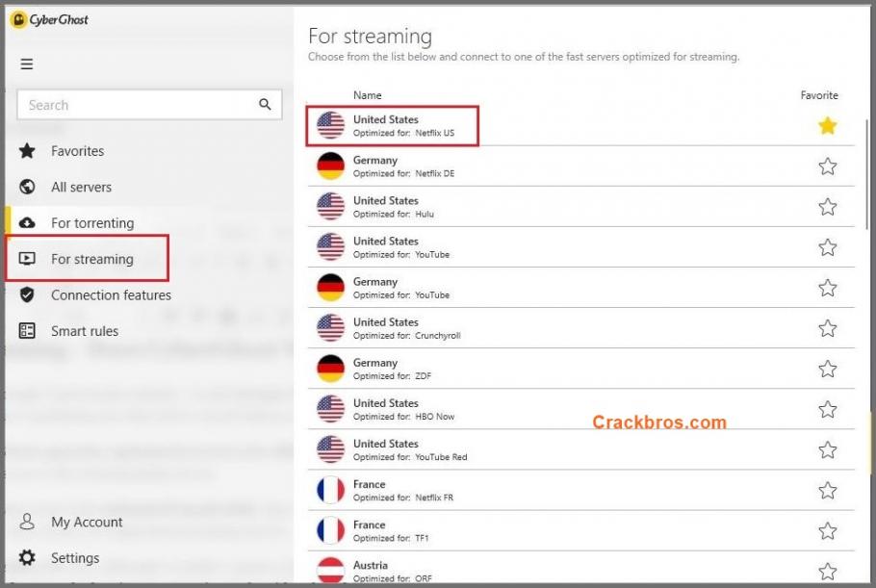Viewport: 876px width, 588px height.
Task: Open Connection features
Action: pos(111,294)
